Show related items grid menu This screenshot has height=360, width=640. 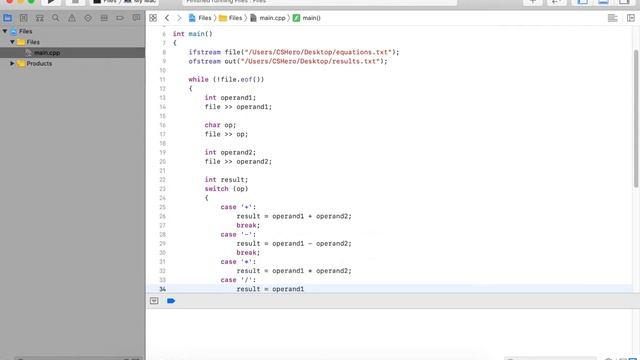click(x=153, y=18)
